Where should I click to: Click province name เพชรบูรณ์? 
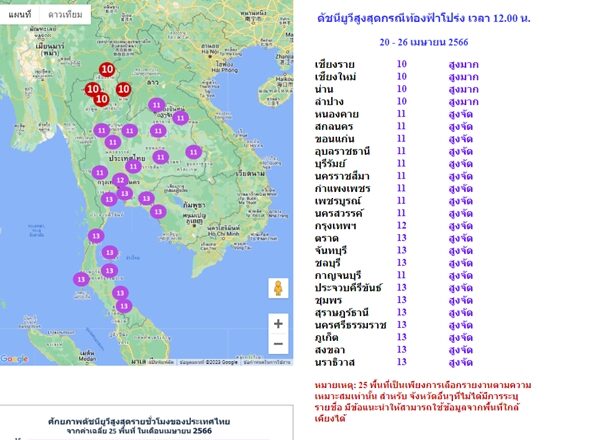coord(338,201)
